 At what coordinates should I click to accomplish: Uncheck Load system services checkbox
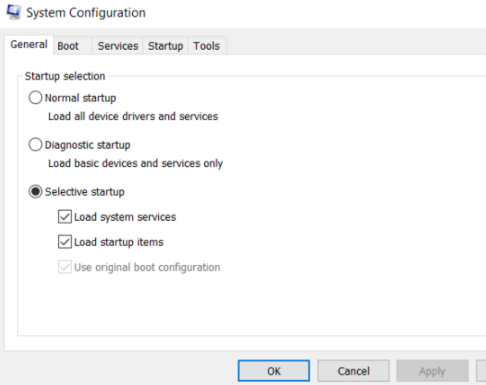click(65, 217)
